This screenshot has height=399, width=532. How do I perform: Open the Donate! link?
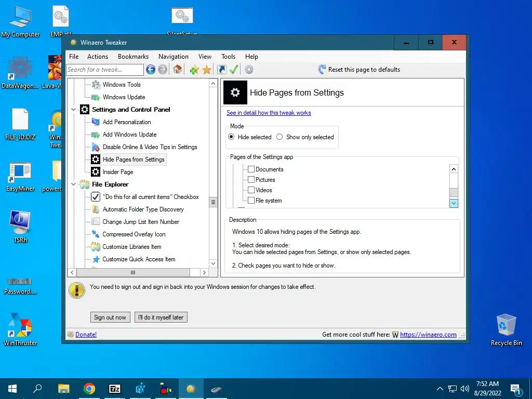(x=86, y=335)
